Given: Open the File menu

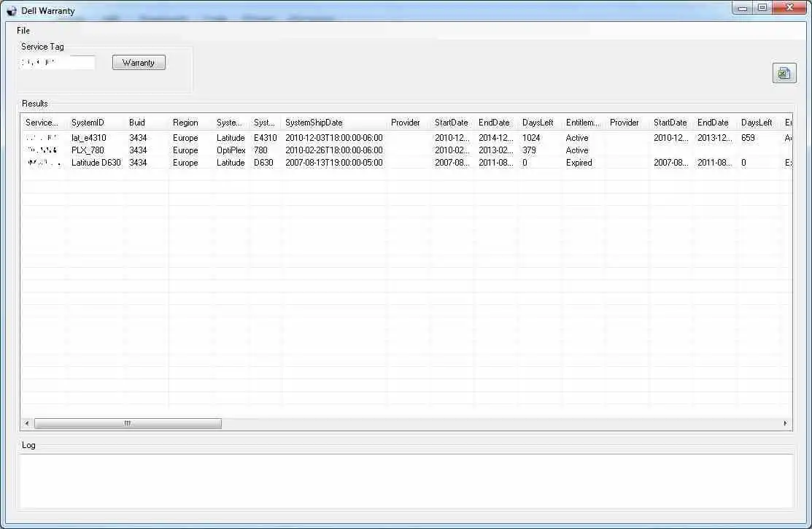Looking at the screenshot, I should tap(23, 31).
